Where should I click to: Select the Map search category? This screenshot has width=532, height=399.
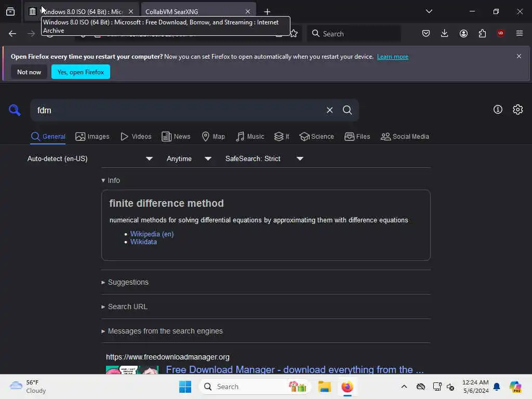point(214,137)
